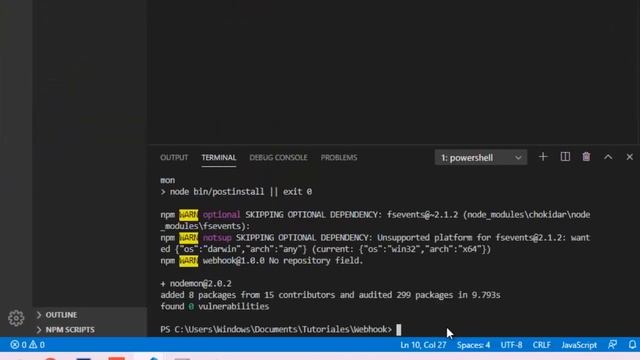This screenshot has width=640, height=360.
Task: Open notifications bell icon
Action: pos(632,345)
